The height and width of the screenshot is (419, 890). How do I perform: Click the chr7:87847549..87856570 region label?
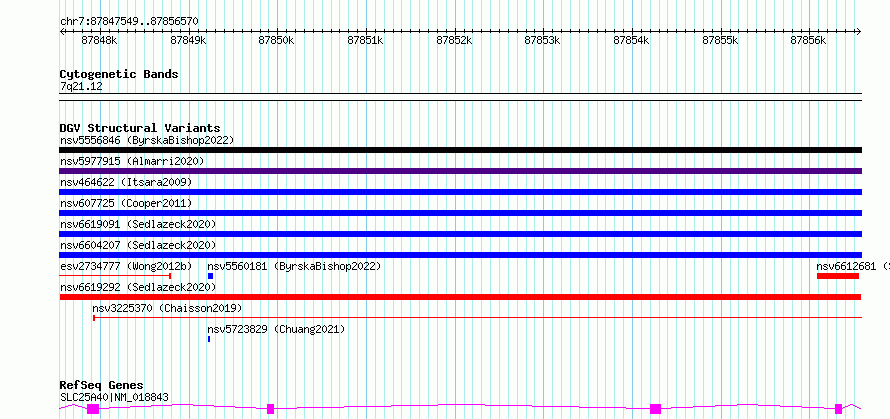click(129, 21)
